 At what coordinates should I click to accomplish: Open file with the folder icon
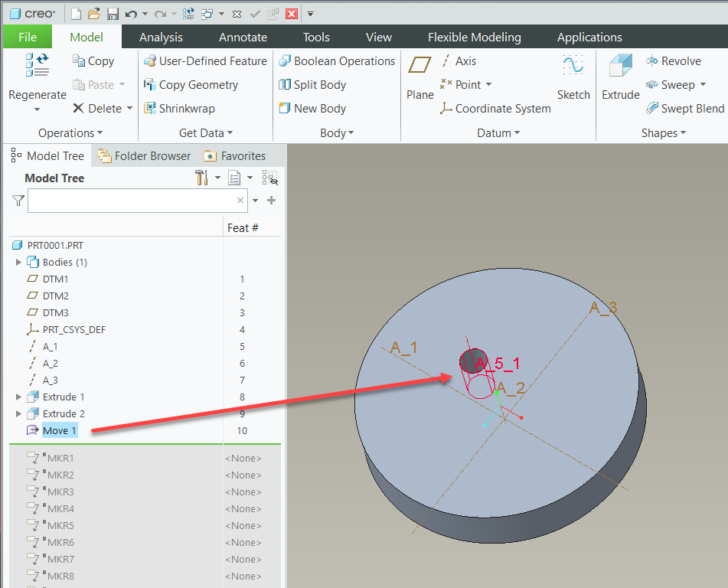(x=93, y=14)
